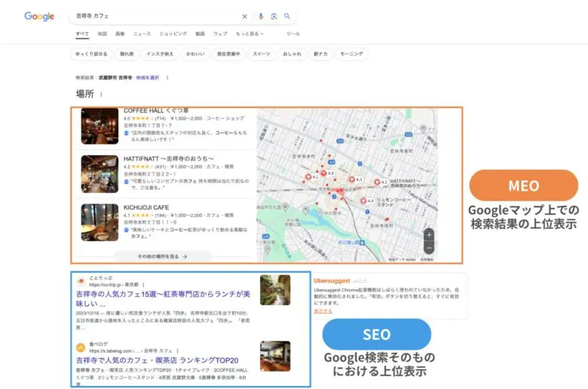Open the ショッピング tab
Screen dimensions: 588x389
coord(173,34)
